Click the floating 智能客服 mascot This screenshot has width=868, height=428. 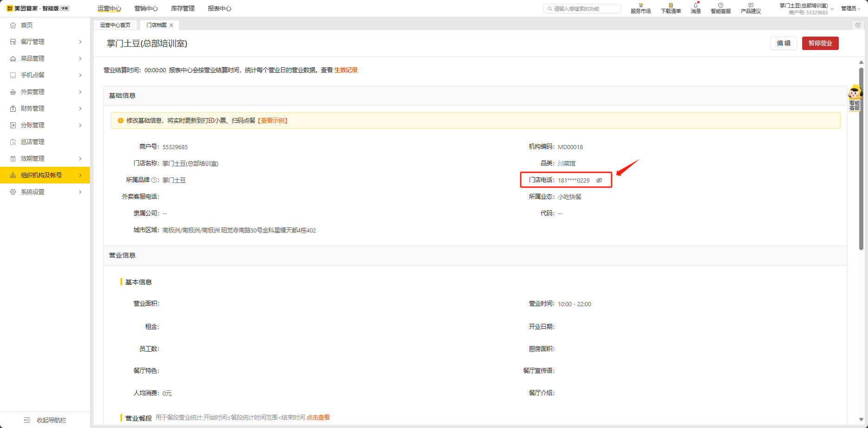point(855,98)
